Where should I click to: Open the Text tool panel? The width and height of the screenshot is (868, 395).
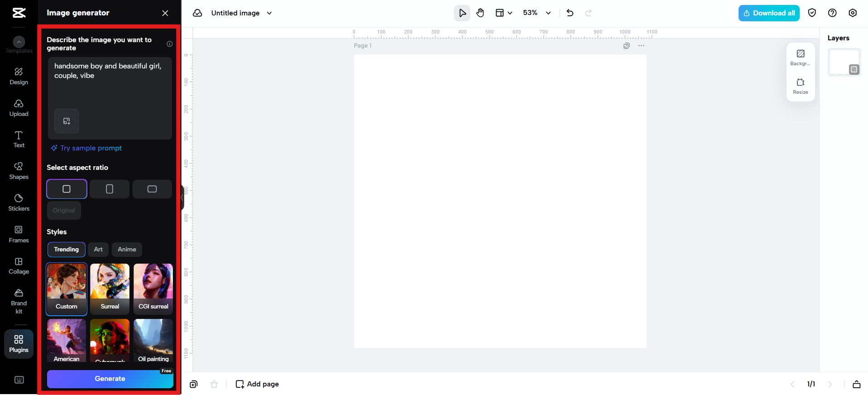[x=19, y=140]
